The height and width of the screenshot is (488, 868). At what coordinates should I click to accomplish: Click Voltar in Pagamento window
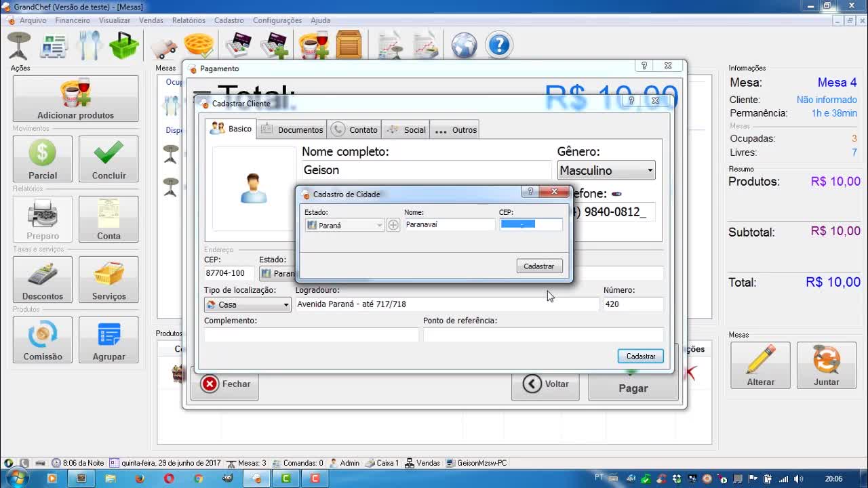click(545, 384)
